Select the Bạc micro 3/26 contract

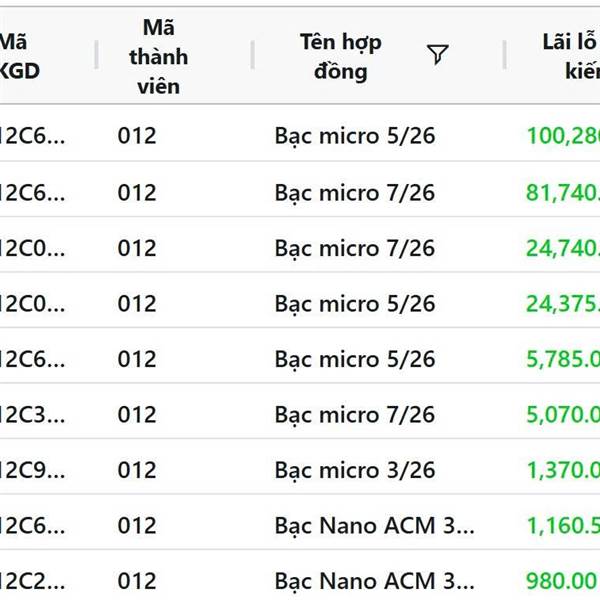pos(355,469)
